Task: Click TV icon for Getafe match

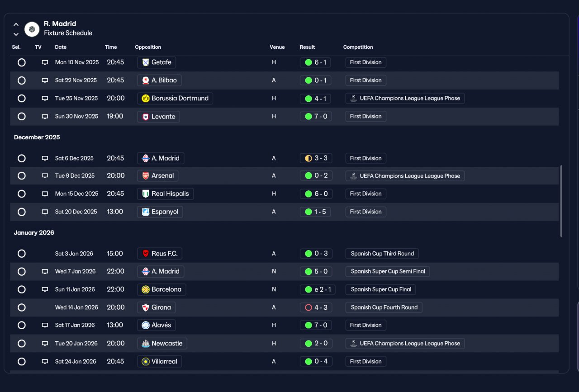Action: point(45,62)
